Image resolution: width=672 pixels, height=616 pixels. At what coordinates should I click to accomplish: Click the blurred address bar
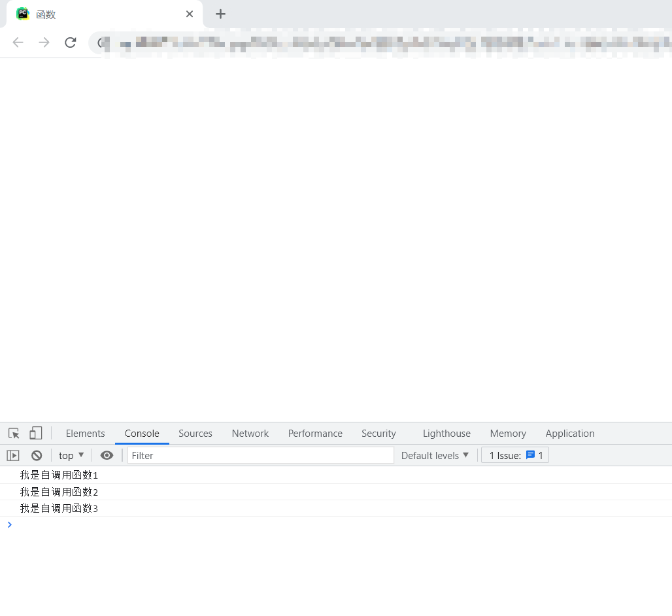[x=381, y=43]
